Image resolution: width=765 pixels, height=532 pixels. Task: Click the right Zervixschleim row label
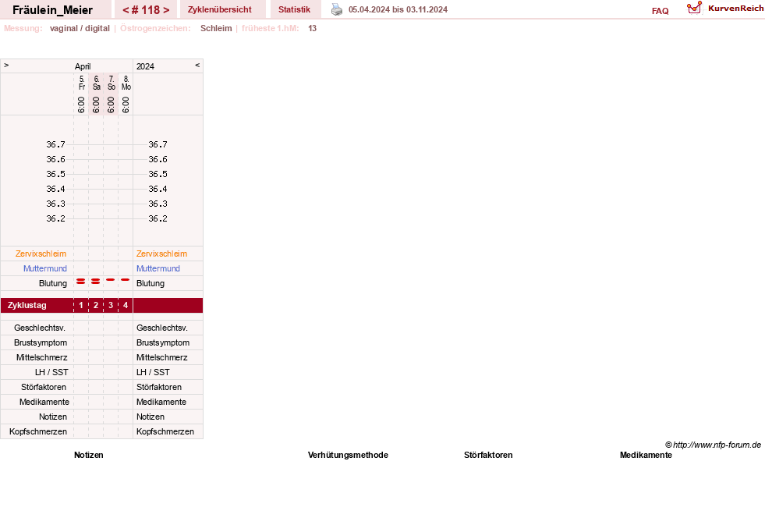[x=161, y=254]
